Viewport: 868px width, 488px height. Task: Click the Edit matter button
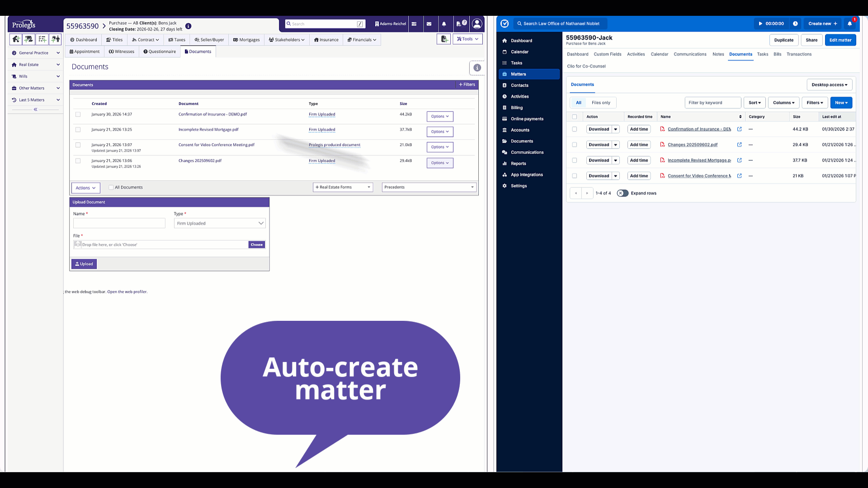pyautogui.click(x=840, y=40)
